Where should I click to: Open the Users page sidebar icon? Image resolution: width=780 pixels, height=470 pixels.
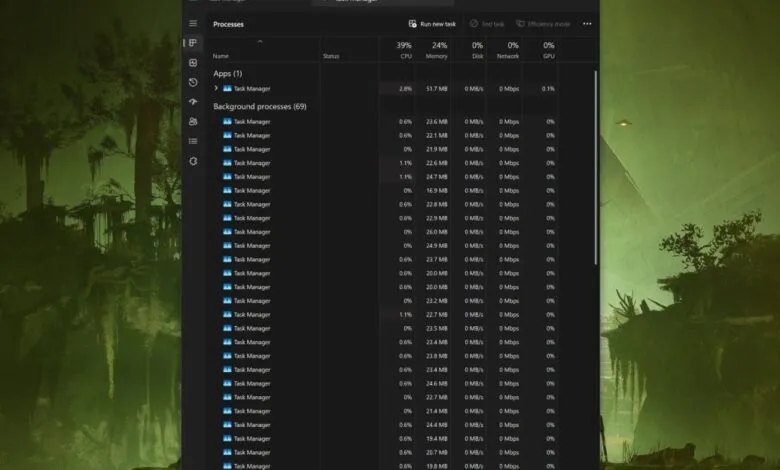pos(193,121)
